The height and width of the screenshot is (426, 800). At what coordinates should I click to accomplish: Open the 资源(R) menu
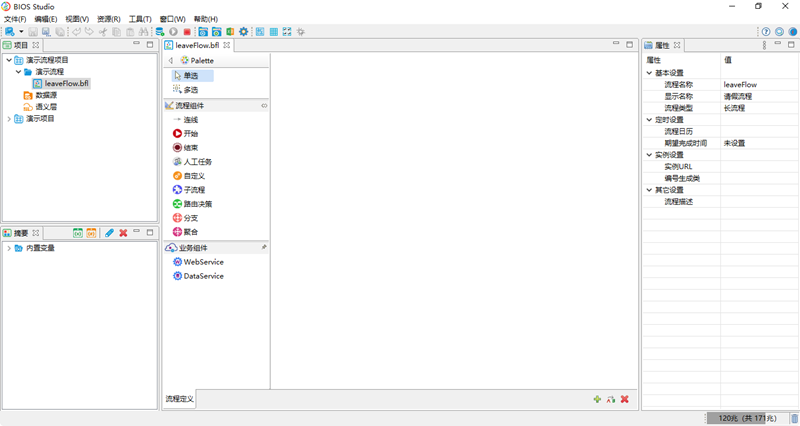108,19
